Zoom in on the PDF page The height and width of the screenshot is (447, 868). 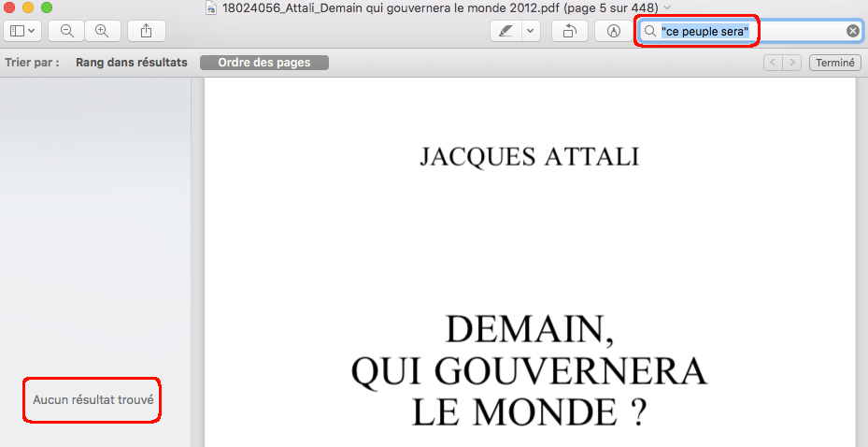(103, 31)
